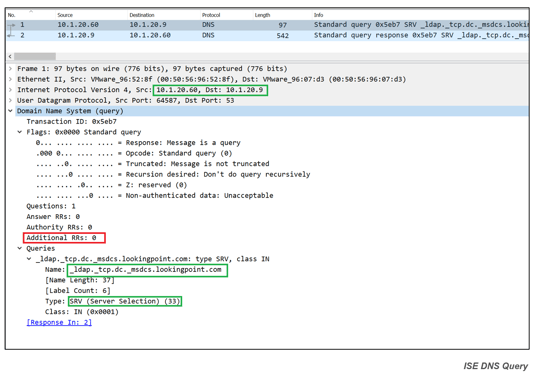Screen dimensions: 535x373
Task: Click DNS protocol cell in packet 2
Action: click(x=208, y=35)
